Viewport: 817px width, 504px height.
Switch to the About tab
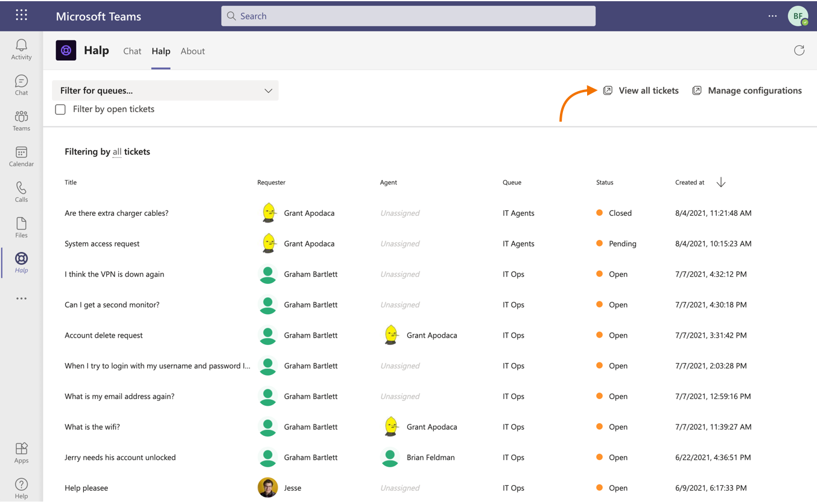tap(192, 51)
